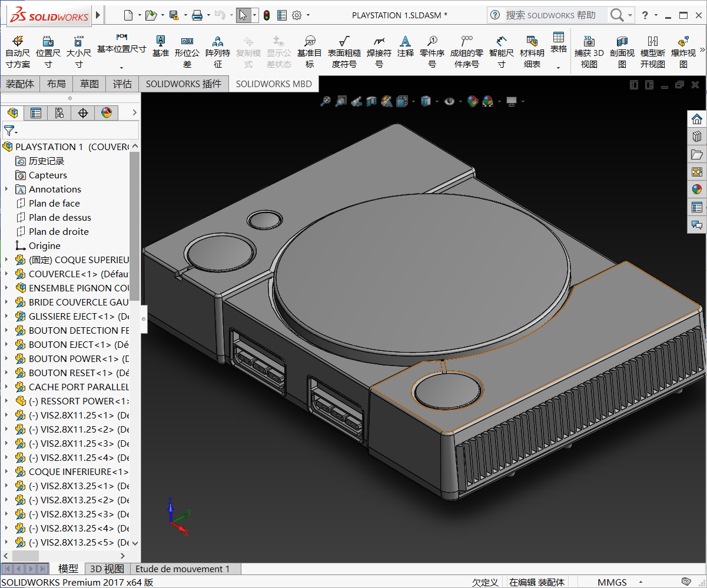Click the Weld Symbol (焊接符号) tool
The height and width of the screenshot is (588, 707).
click(379, 52)
